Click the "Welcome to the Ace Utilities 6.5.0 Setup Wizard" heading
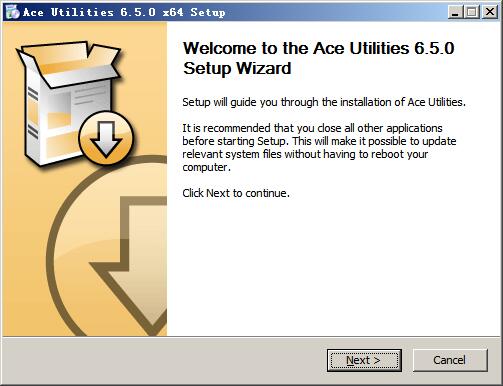The height and width of the screenshot is (386, 503). (x=318, y=58)
